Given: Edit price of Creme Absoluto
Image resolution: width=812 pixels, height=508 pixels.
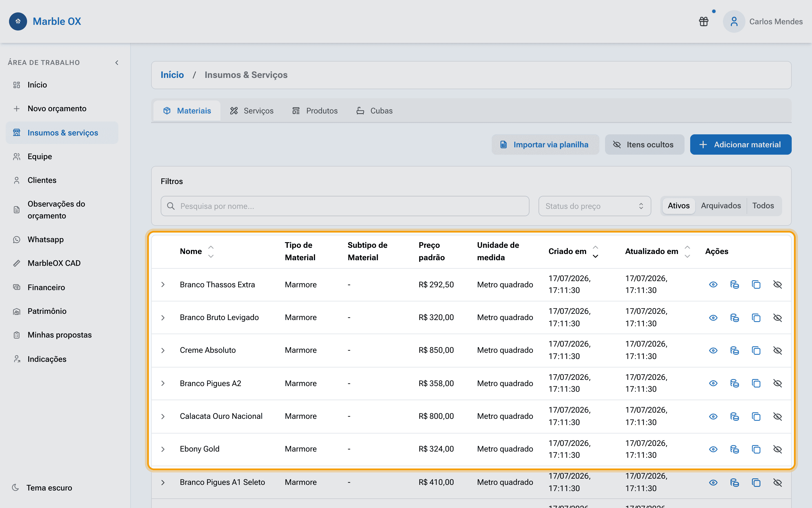Looking at the screenshot, I should pyautogui.click(x=734, y=351).
